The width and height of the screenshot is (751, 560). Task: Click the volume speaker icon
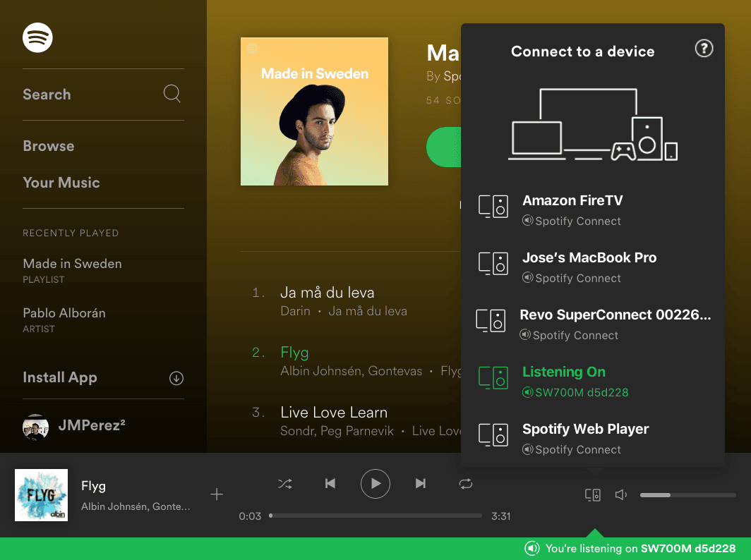(x=620, y=494)
